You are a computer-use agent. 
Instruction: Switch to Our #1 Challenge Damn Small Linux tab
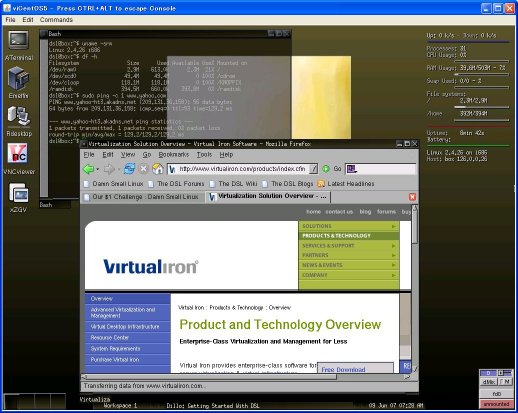pos(142,197)
